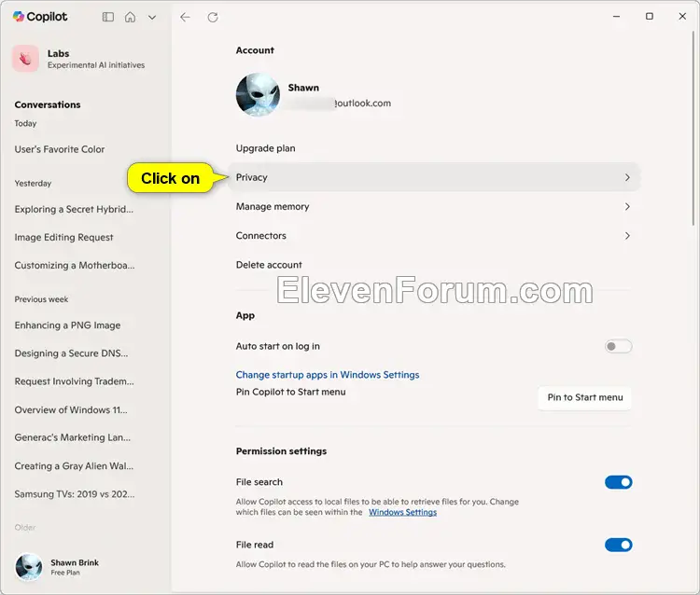Open Change startup apps in Windows Settings
This screenshot has width=700, height=595.
click(x=328, y=375)
